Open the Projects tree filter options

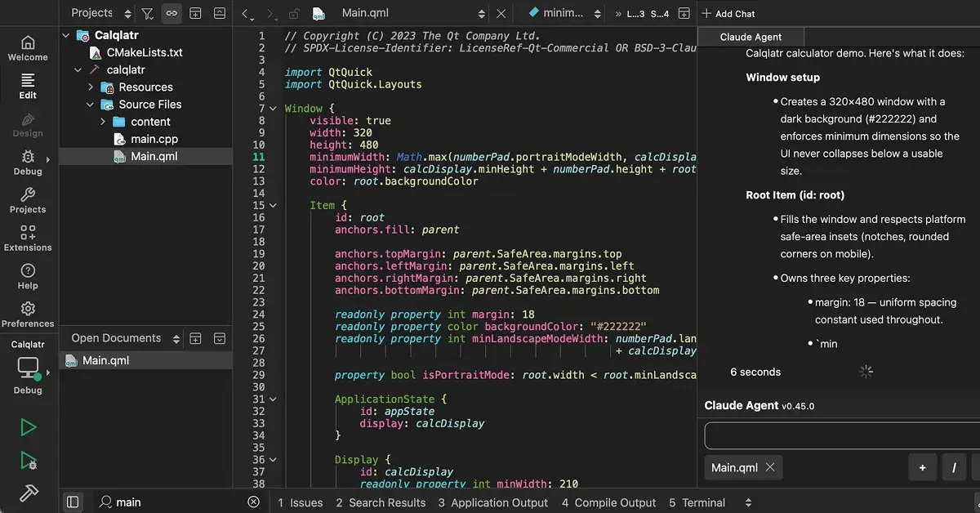(147, 13)
